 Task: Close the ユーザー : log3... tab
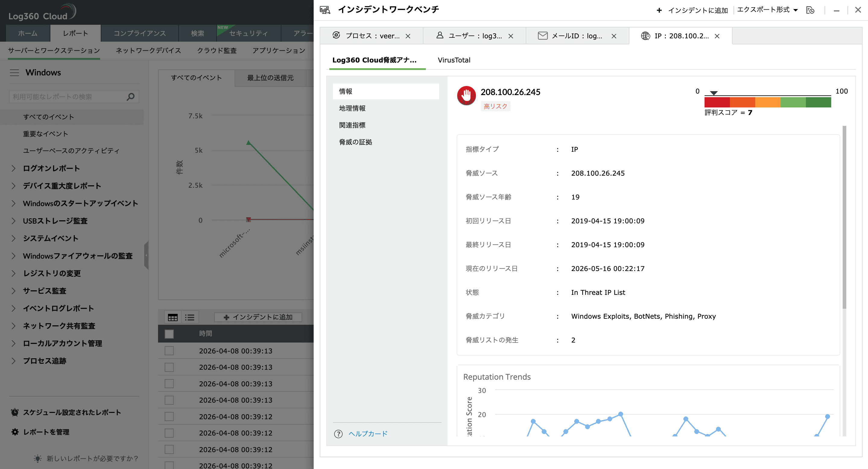(511, 36)
